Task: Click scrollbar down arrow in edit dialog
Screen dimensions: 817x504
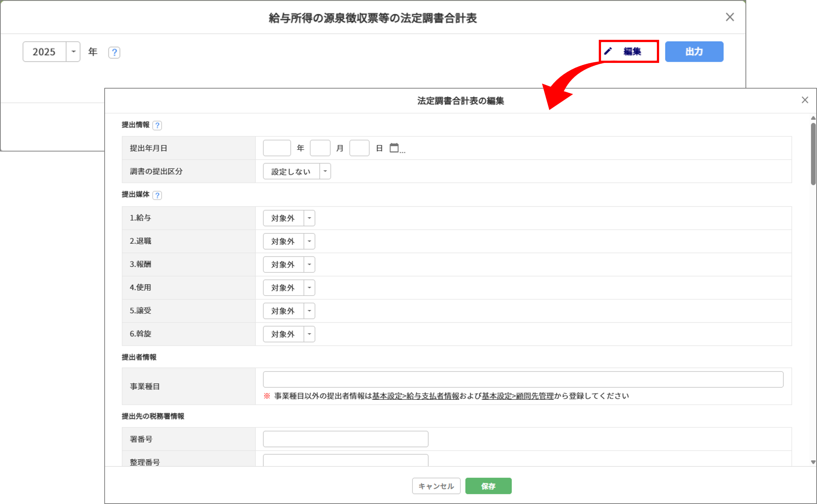Action: click(x=813, y=462)
